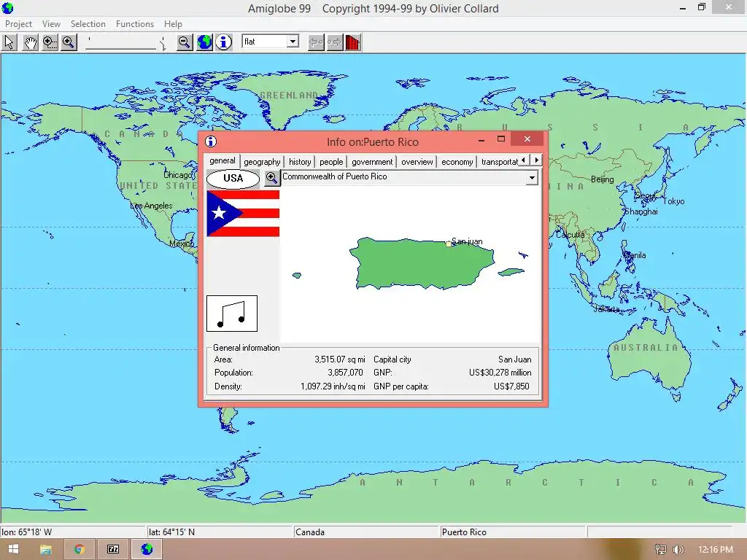
Task: Click the red statistics chart icon
Action: pyautogui.click(x=353, y=42)
